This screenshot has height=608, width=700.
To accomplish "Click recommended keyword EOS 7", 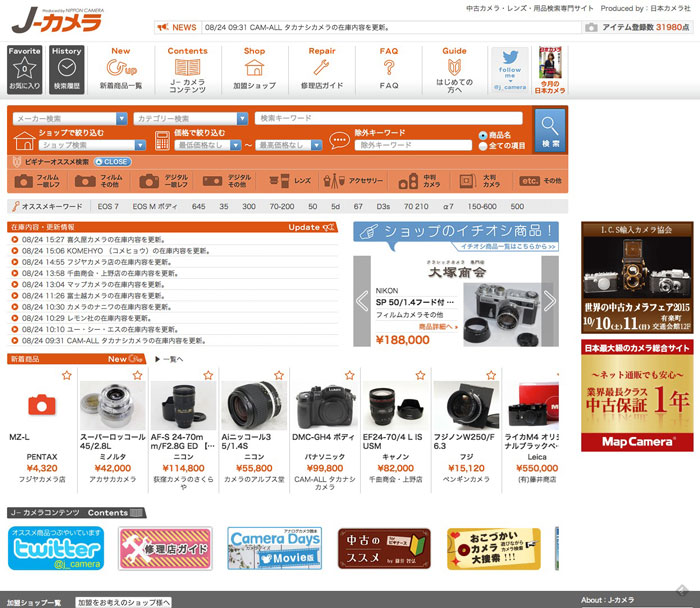I will click(x=108, y=207).
